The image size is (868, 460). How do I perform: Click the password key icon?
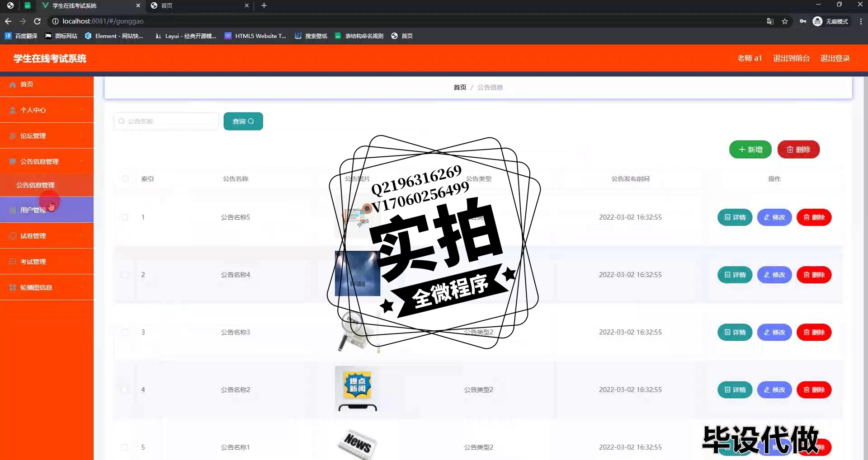click(x=803, y=21)
